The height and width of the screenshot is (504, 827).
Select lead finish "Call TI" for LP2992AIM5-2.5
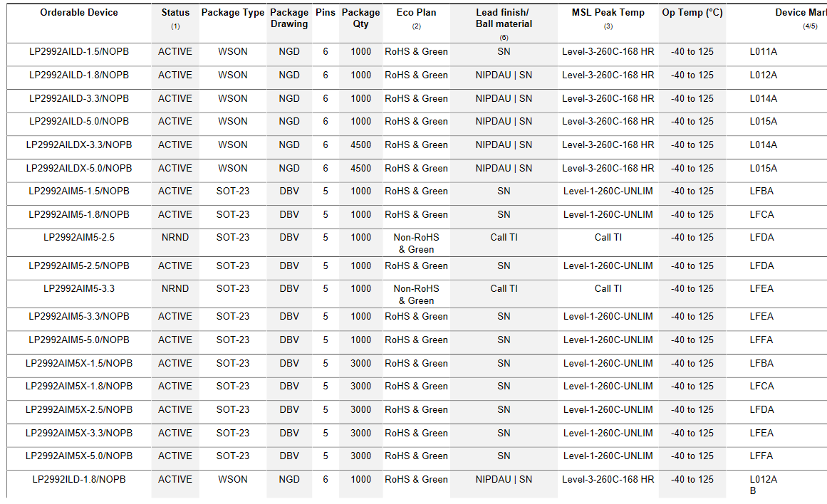504,238
